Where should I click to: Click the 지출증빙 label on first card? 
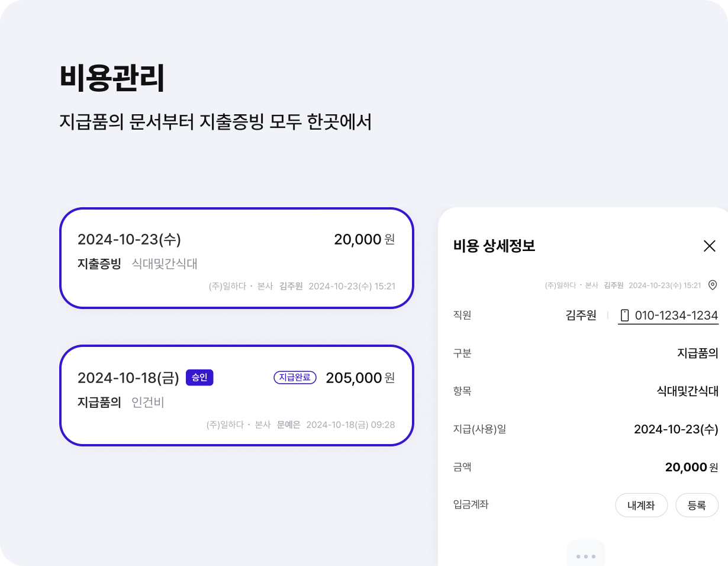point(99,264)
